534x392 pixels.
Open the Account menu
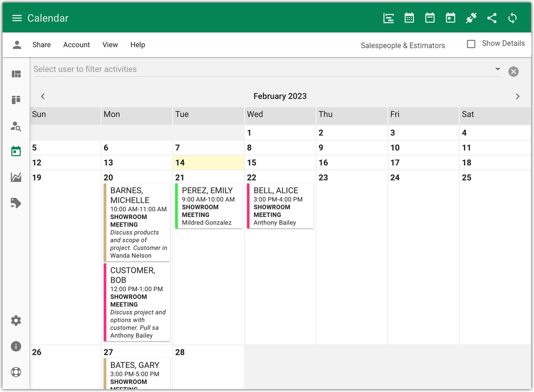tap(77, 45)
